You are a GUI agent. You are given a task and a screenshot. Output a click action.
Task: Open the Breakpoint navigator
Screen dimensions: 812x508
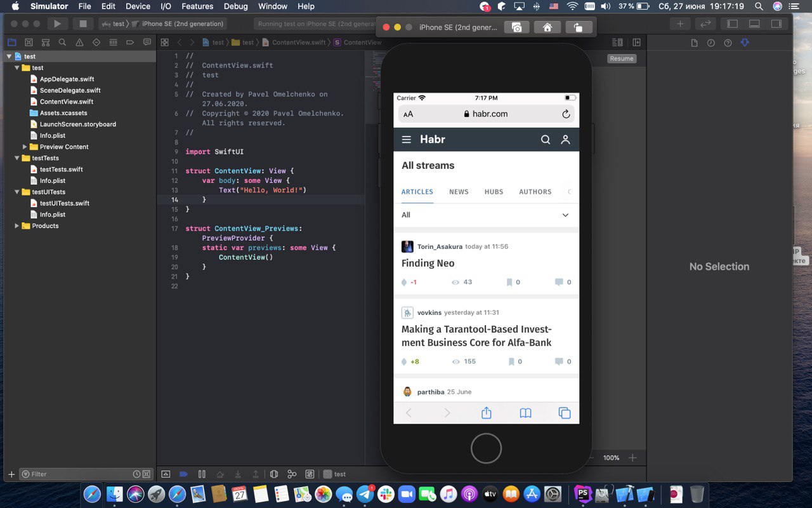(x=130, y=43)
